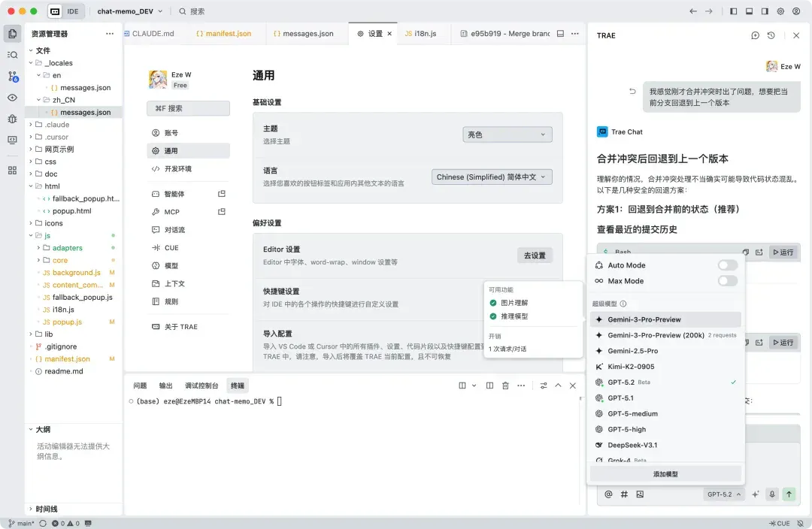812x529 pixels.
Task: Open language dropdown Chinese (Simplified)
Action: (x=492, y=177)
